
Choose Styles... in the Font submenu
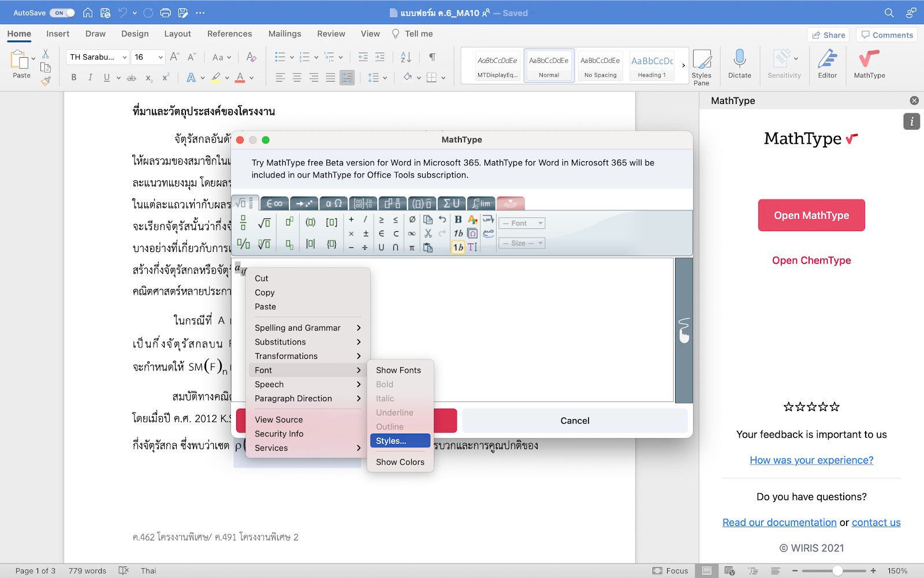coord(400,441)
